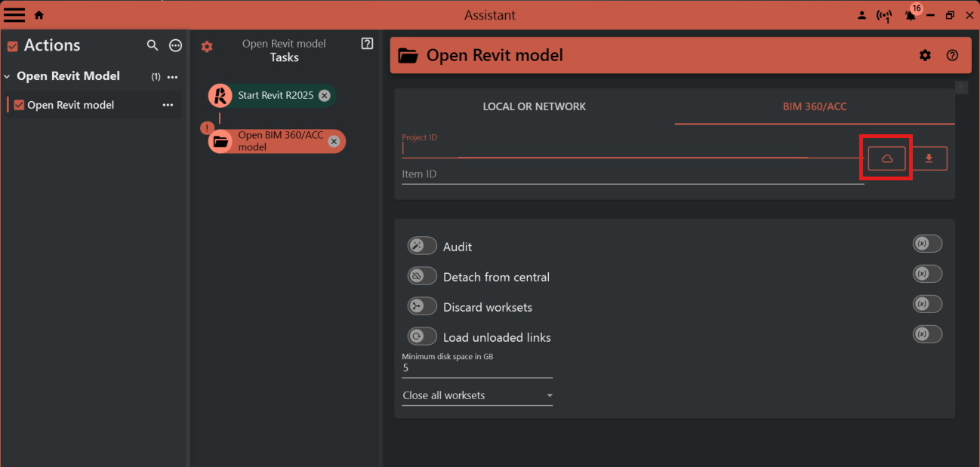Toggle Load unloaded links on
Image resolution: width=980 pixels, height=467 pixels.
tap(422, 336)
